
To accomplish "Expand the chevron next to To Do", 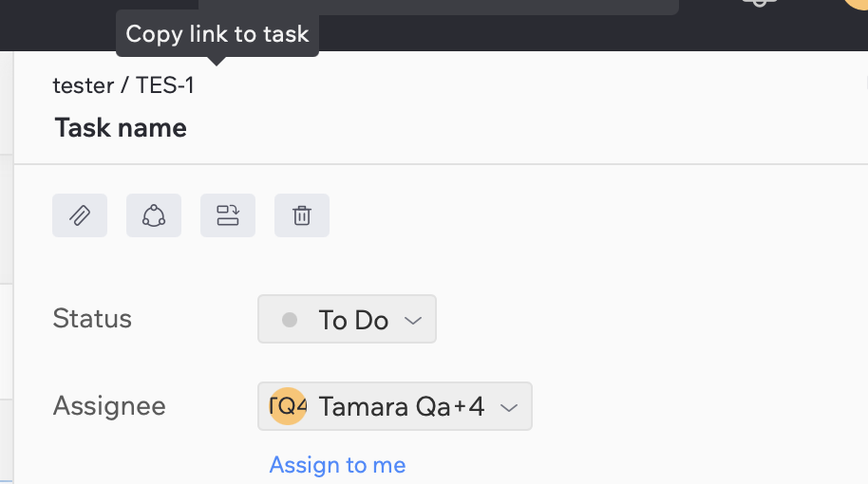I will (x=413, y=320).
